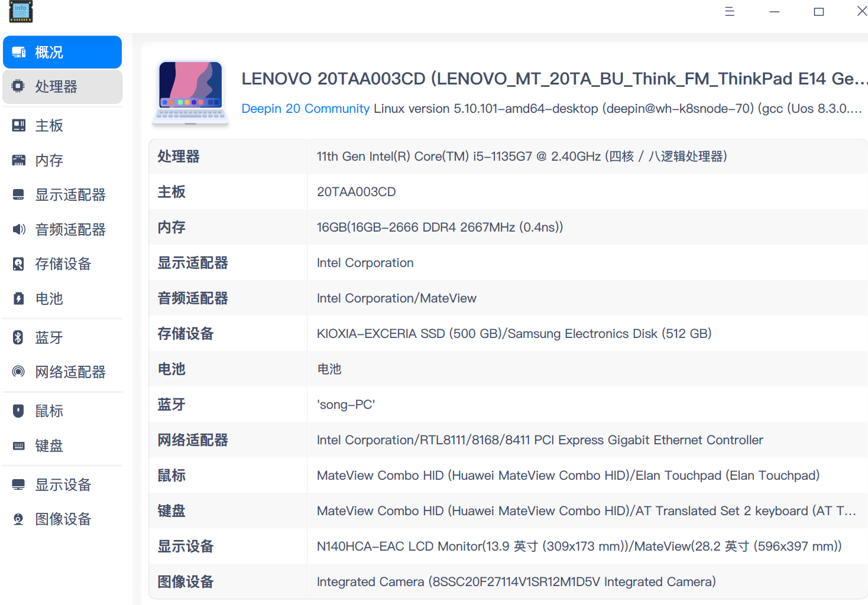
Task: Open the 鼠标 mouse icon in sidebar
Action: pyautogui.click(x=19, y=411)
